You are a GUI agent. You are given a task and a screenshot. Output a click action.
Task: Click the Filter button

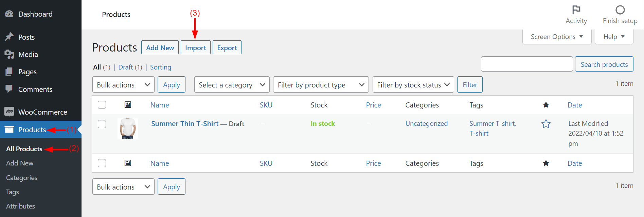(x=470, y=85)
